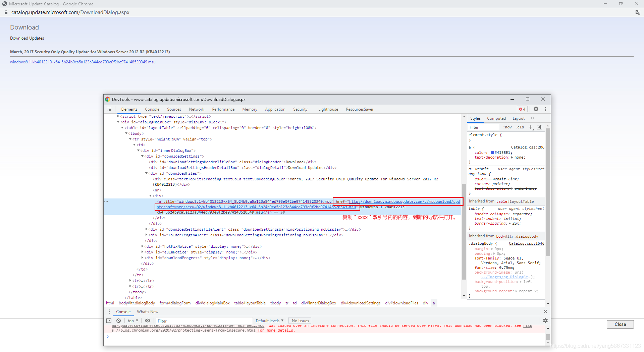This screenshot has width=644, height=352.
Task: Expand the folderLengthAlert div node
Action: click(x=146, y=235)
